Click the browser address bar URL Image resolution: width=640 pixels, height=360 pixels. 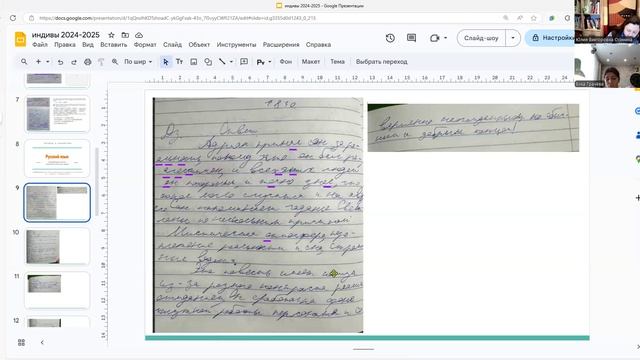click(x=178, y=18)
